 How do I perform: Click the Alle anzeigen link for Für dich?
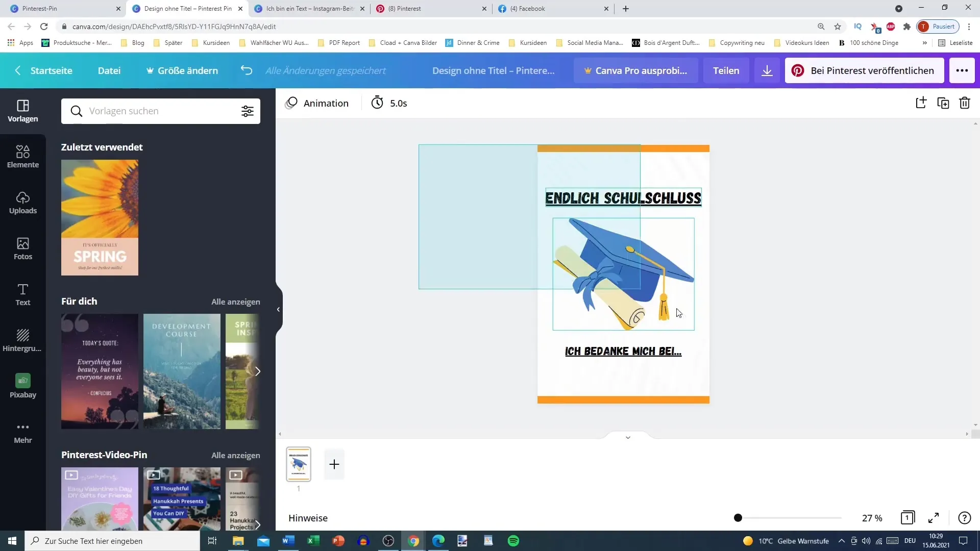tap(236, 302)
